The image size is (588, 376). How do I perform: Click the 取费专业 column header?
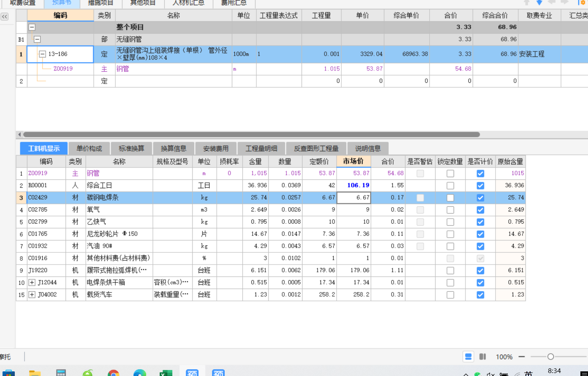pos(539,16)
